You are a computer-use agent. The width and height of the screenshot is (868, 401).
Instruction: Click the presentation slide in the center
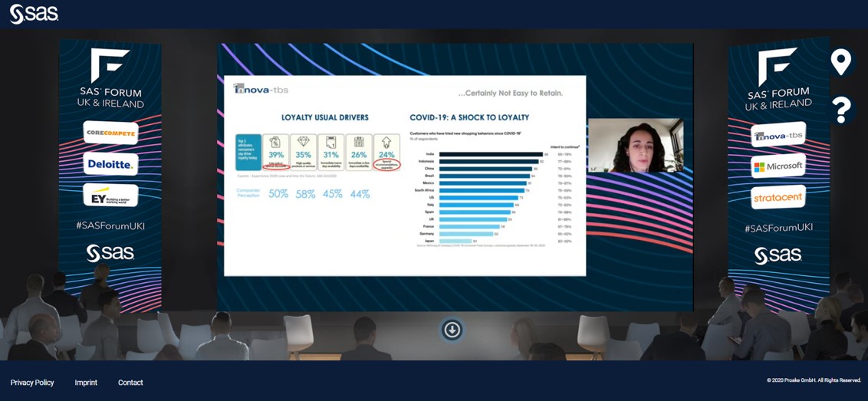click(x=405, y=176)
